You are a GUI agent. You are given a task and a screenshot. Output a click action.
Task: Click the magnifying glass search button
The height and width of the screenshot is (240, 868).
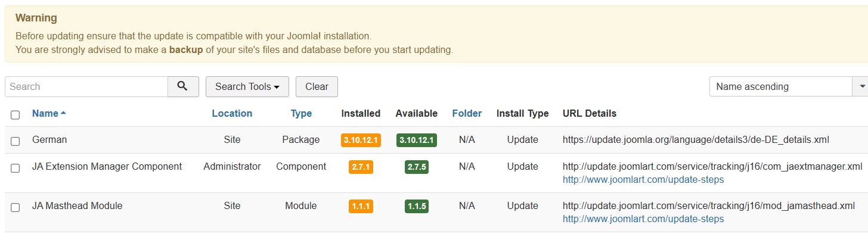pyautogui.click(x=183, y=86)
